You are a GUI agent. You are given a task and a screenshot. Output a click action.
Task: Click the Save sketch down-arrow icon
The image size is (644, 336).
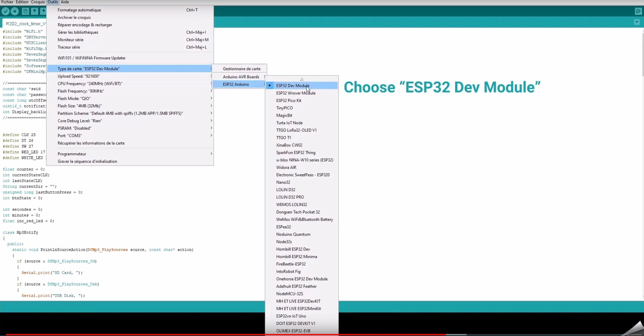coord(44,11)
